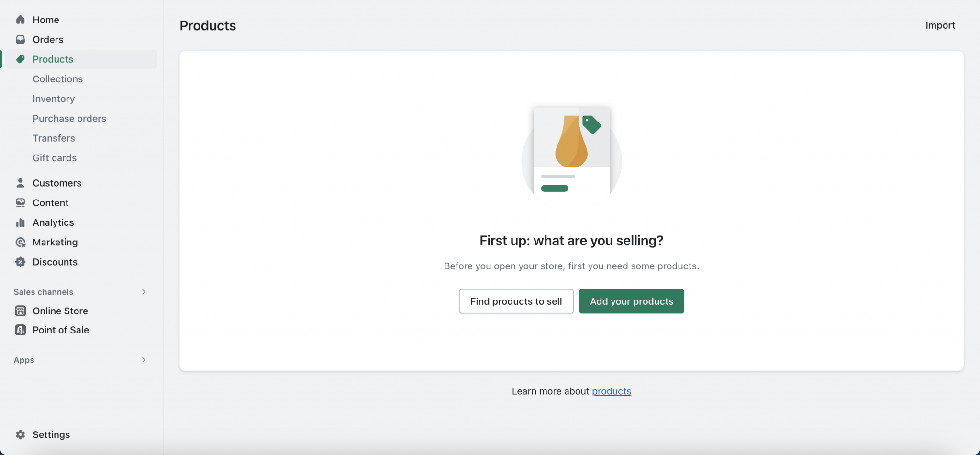Click the Marketing target icon
The image size is (980, 455).
(x=20, y=242)
